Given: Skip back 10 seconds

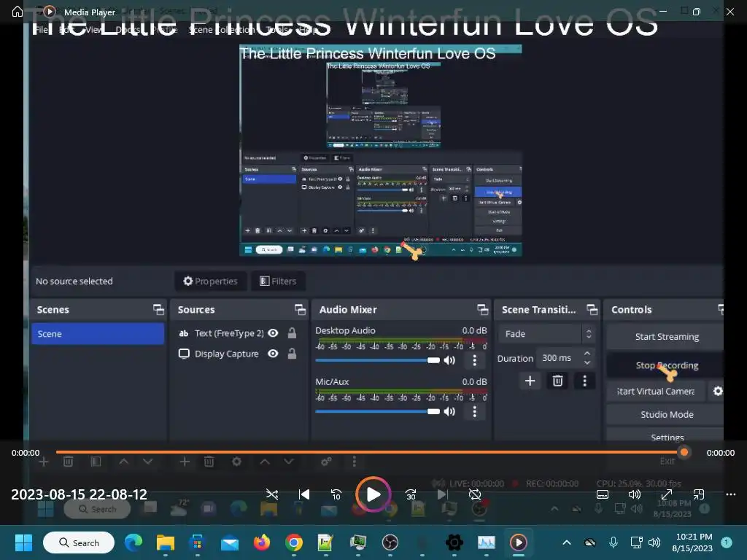Looking at the screenshot, I should 336,494.
